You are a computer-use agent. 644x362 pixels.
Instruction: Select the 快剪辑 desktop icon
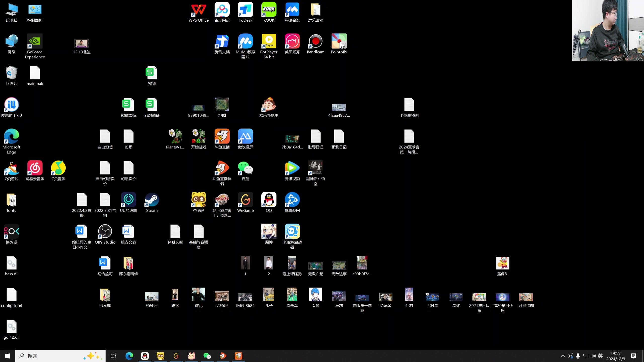[11, 234]
